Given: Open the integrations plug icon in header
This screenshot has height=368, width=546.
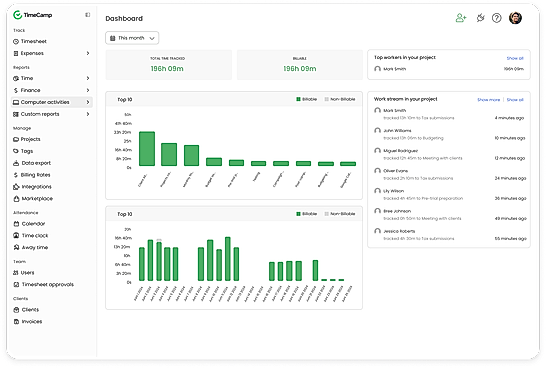Looking at the screenshot, I should [481, 18].
